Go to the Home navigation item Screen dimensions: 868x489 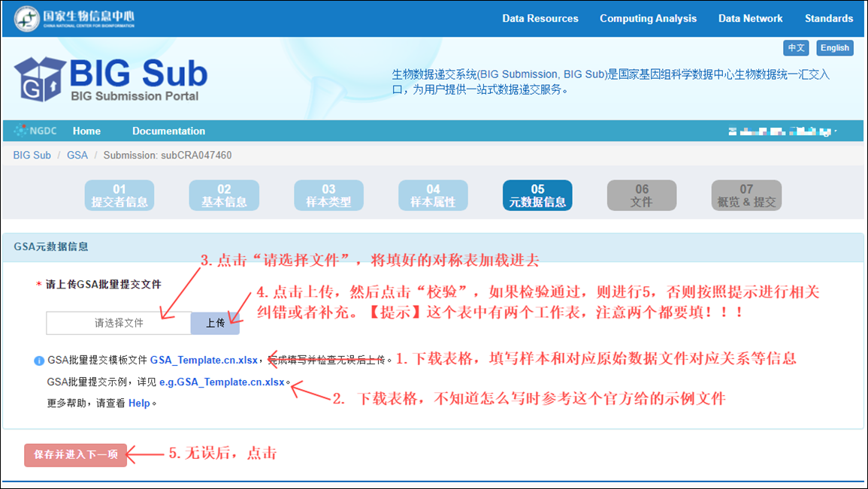point(86,131)
